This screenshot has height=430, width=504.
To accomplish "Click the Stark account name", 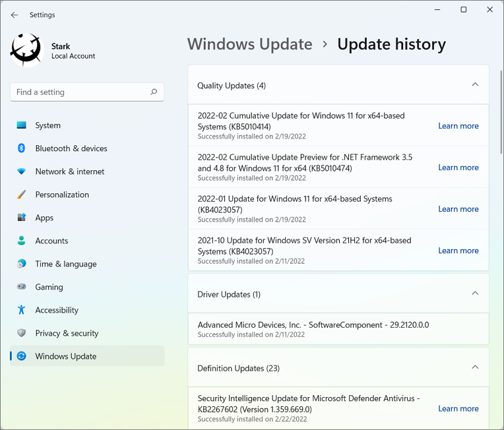I will [61, 46].
